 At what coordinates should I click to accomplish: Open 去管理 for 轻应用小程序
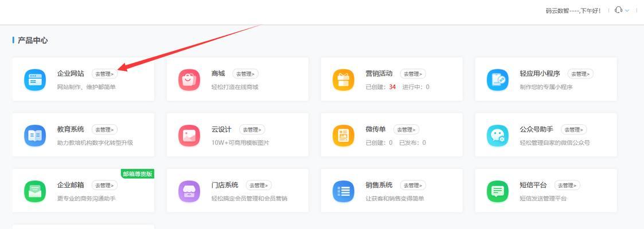(580, 74)
